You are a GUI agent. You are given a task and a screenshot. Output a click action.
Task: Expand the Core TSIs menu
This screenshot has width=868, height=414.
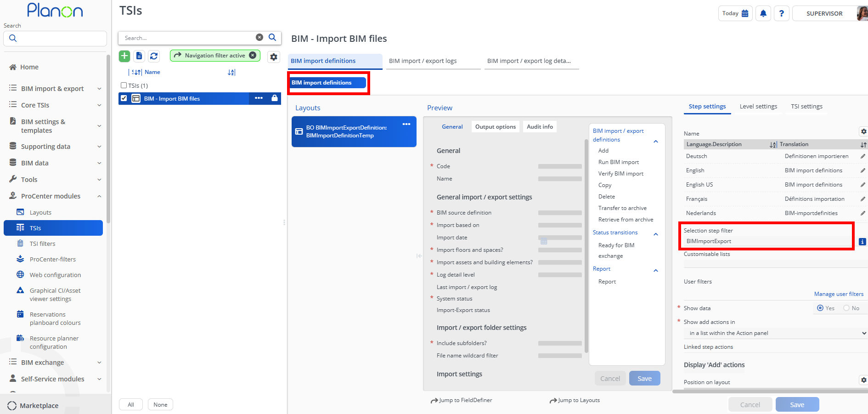[99, 105]
